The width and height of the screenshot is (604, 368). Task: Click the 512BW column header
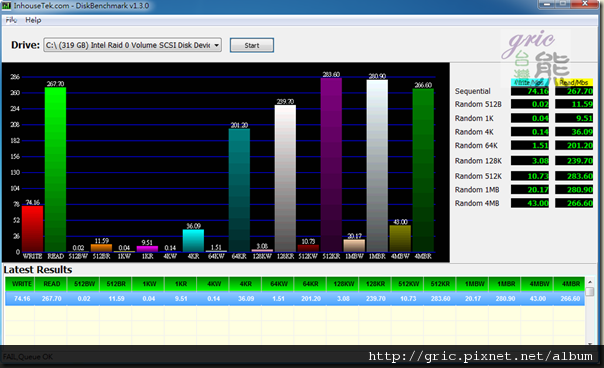click(84, 284)
